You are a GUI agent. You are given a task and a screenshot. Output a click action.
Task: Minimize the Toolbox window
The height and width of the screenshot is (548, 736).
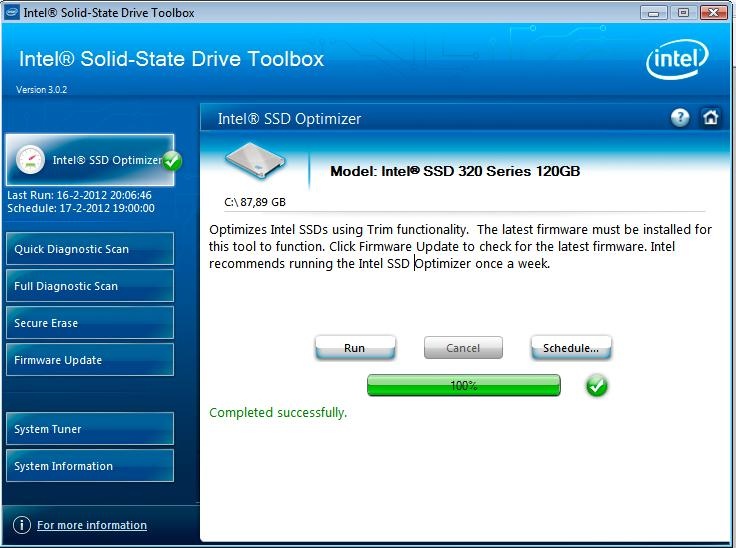(653, 13)
